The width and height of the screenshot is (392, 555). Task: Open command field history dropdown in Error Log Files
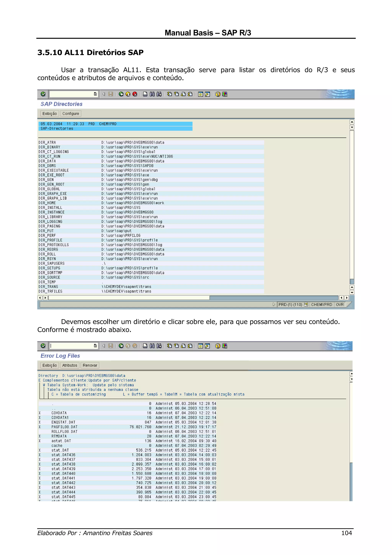coord(95,346)
